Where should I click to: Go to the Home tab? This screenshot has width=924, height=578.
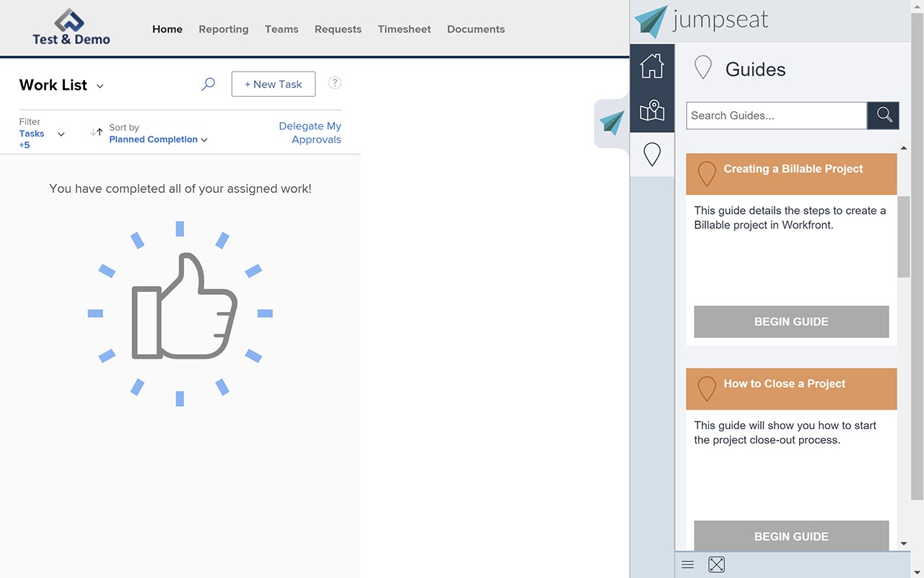167,29
